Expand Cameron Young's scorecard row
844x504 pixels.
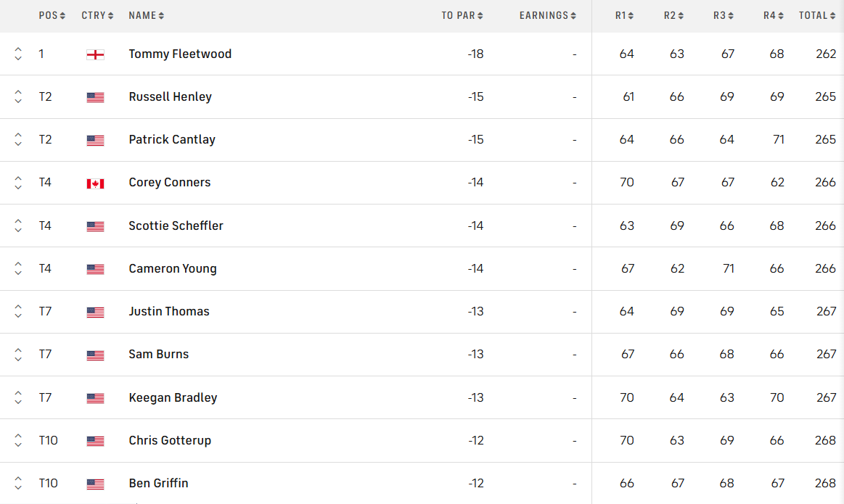tap(18, 269)
